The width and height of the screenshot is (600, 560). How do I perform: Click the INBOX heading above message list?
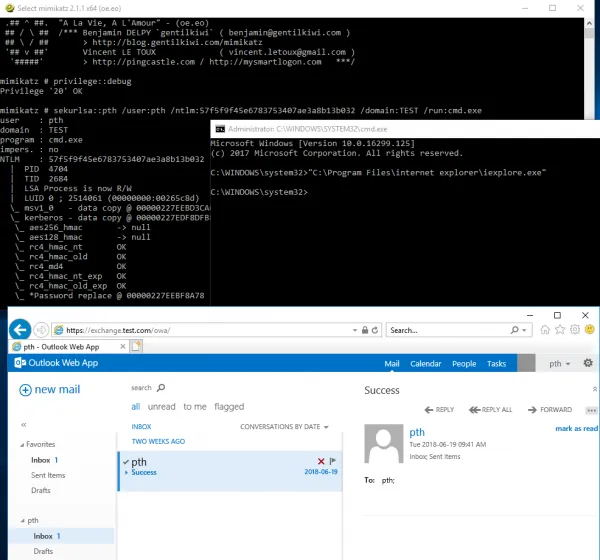click(x=141, y=427)
